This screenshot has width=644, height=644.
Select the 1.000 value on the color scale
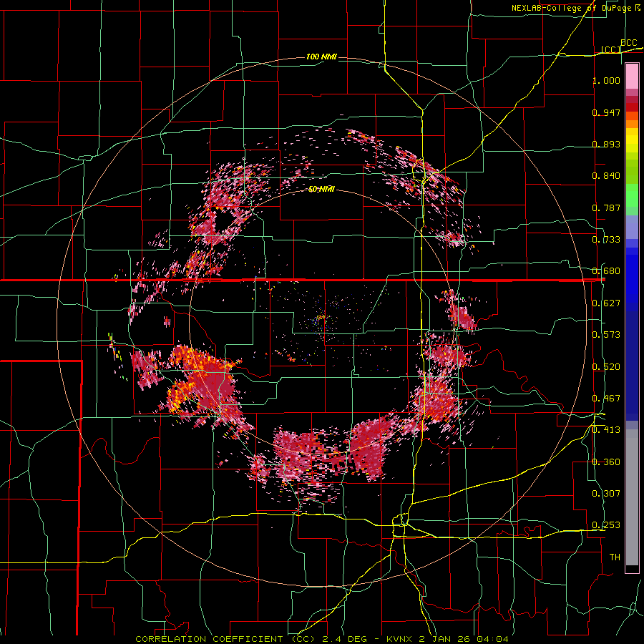(606, 80)
